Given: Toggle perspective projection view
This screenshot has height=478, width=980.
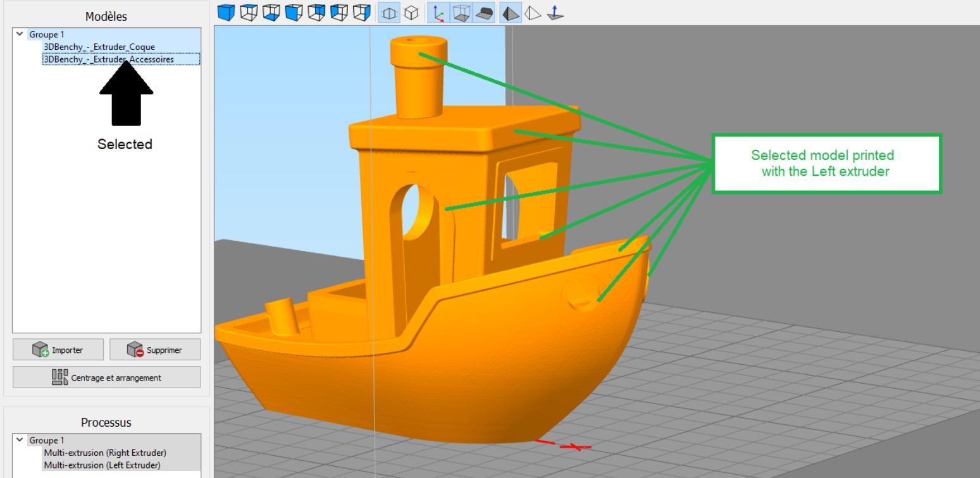Looking at the screenshot, I should [x=388, y=12].
